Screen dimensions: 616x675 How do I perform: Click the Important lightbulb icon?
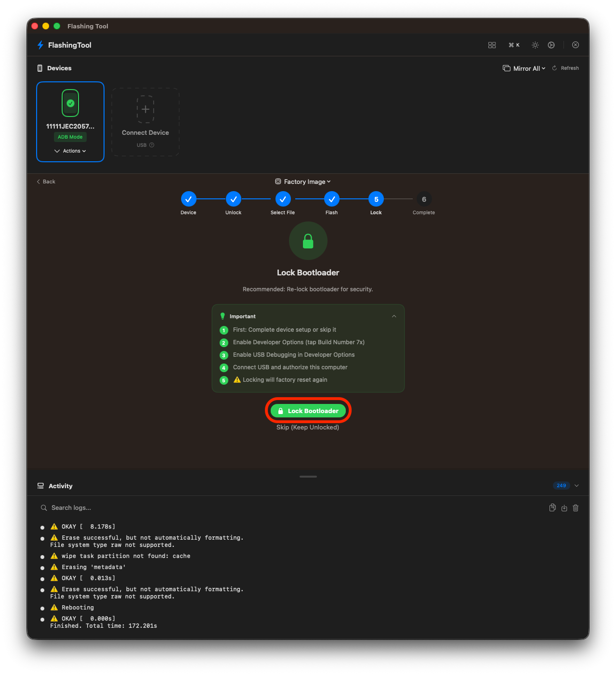point(223,316)
